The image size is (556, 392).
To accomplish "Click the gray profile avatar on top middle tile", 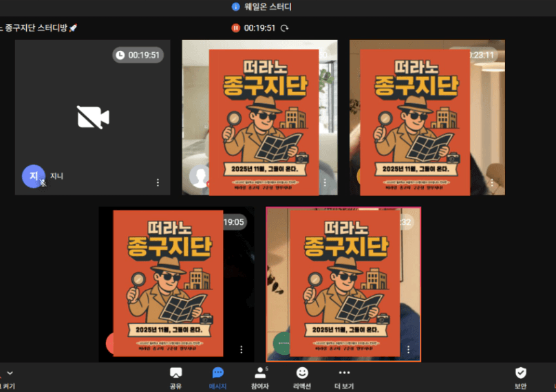I will tap(200, 176).
